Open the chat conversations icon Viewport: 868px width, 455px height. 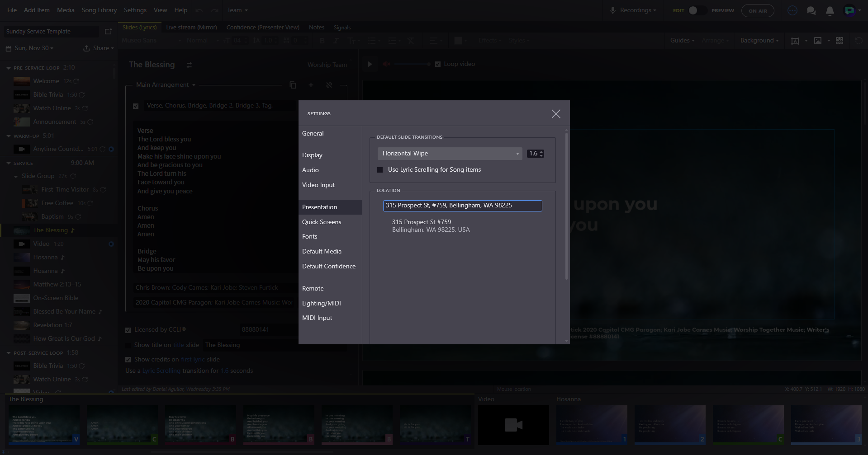point(811,10)
